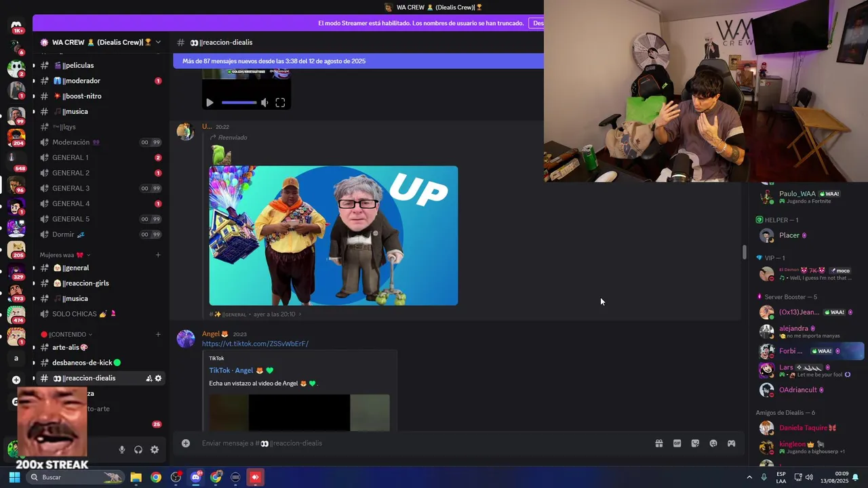
Task: Click create invite icon on reaccion-diealis
Action: (149, 378)
